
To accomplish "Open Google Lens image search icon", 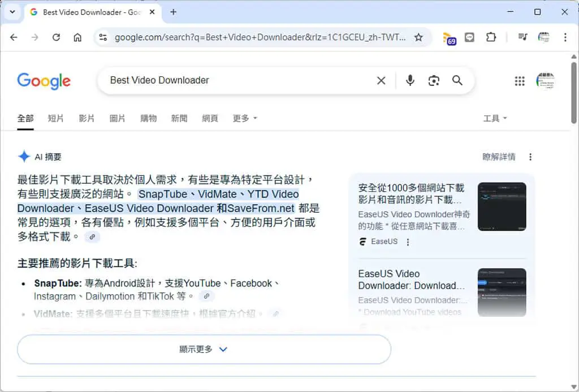I will point(434,80).
